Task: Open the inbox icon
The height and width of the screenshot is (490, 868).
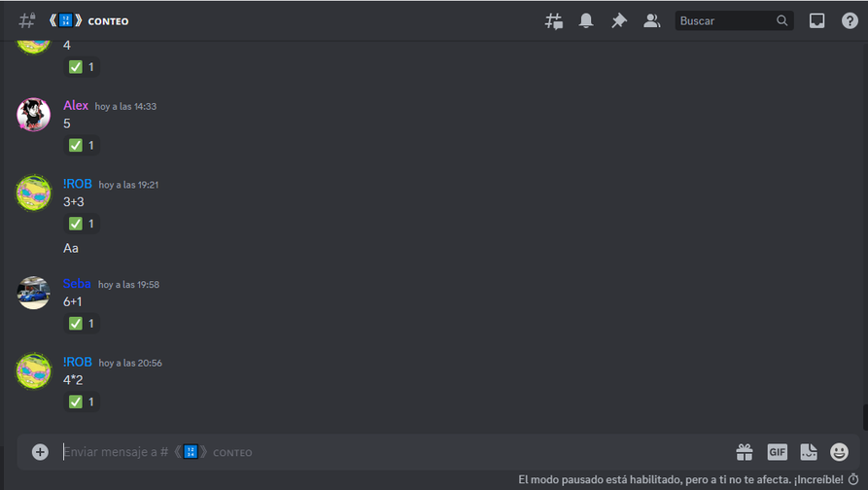Action: 817,21
